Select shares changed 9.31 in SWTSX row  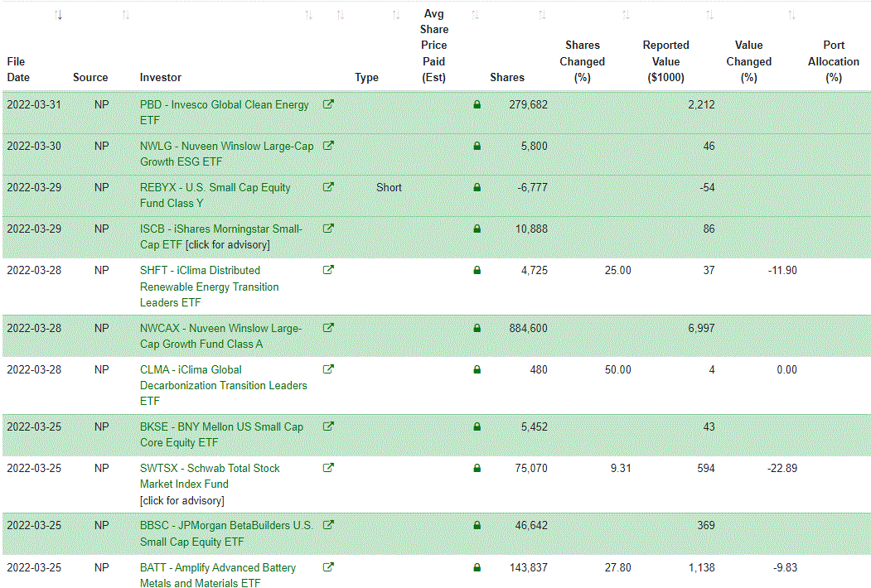pyautogui.click(x=621, y=468)
